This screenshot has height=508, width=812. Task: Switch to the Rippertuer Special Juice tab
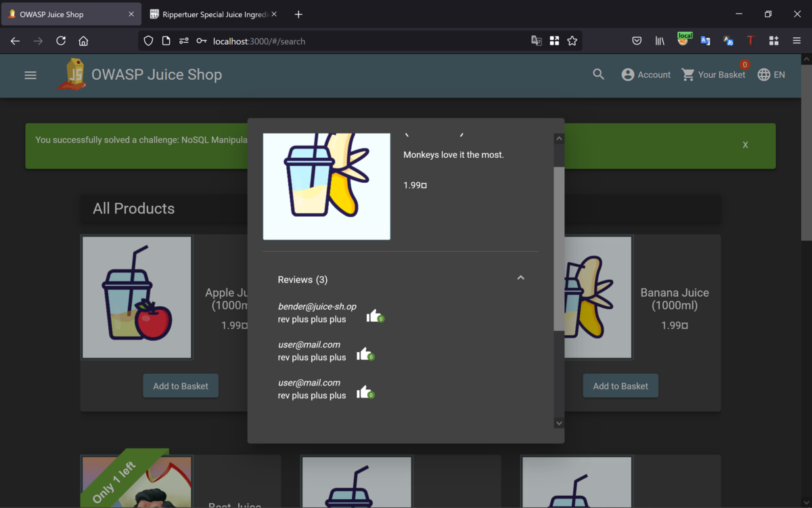coord(212,14)
